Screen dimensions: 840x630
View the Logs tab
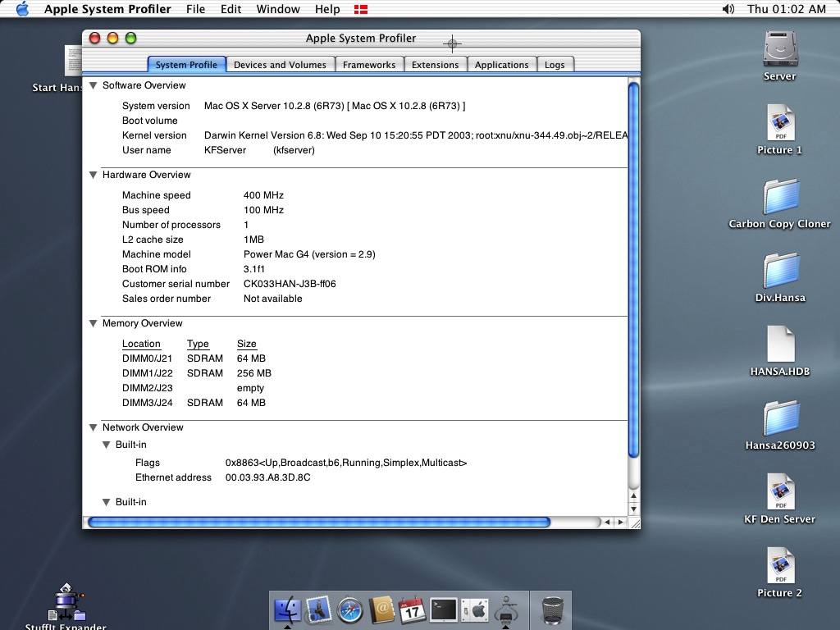pyautogui.click(x=555, y=64)
